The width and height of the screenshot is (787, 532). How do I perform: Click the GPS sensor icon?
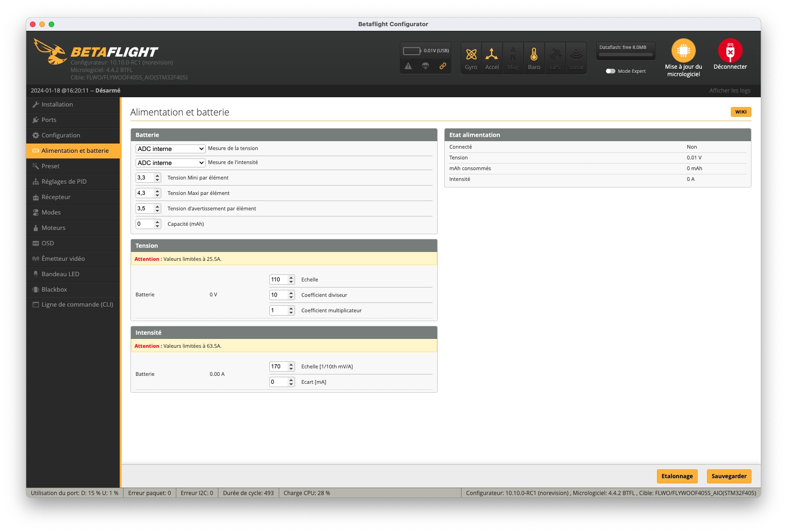point(555,55)
